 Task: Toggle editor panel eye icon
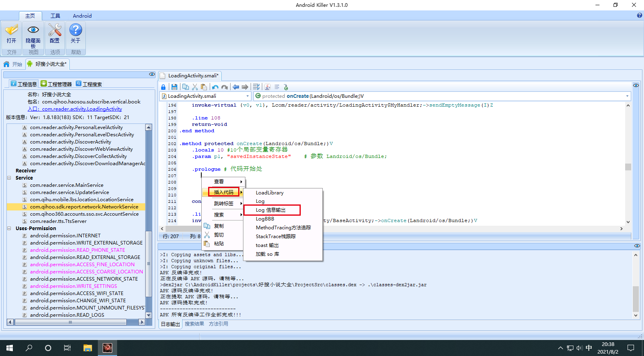click(x=636, y=85)
